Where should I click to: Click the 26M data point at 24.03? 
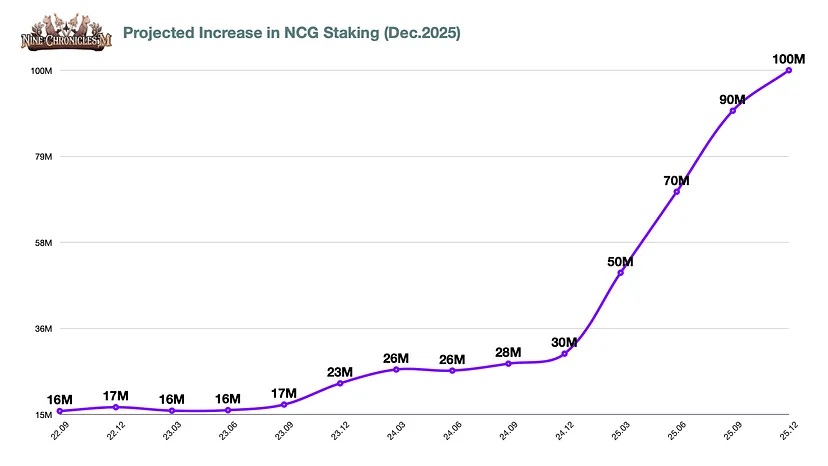tap(396, 369)
